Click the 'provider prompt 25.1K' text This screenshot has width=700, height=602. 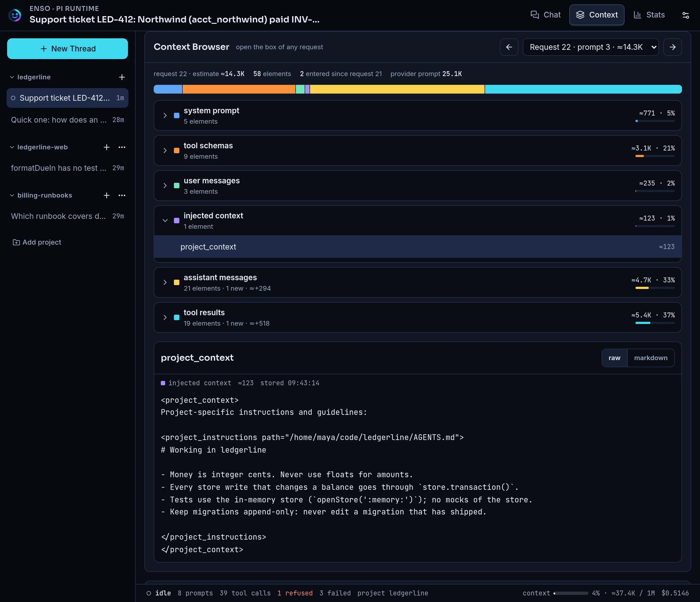click(426, 74)
